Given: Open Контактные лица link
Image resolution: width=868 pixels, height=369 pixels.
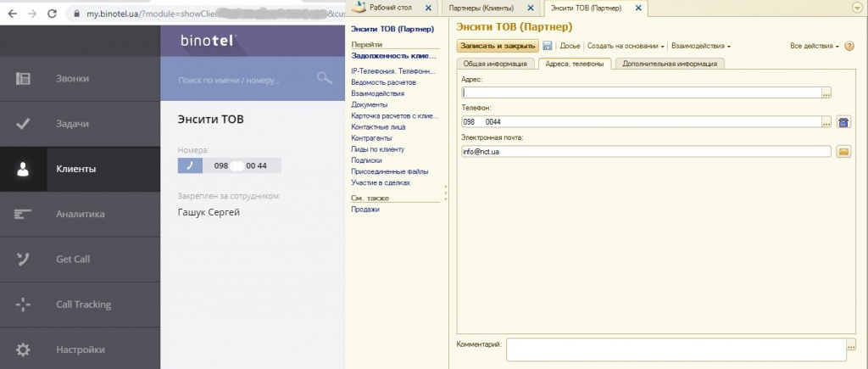Looking at the screenshot, I should tap(378, 127).
